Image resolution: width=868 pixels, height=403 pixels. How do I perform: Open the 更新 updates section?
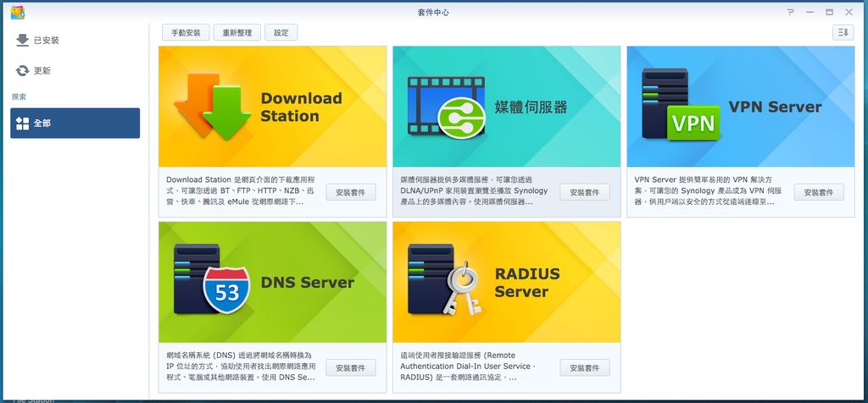click(75, 71)
